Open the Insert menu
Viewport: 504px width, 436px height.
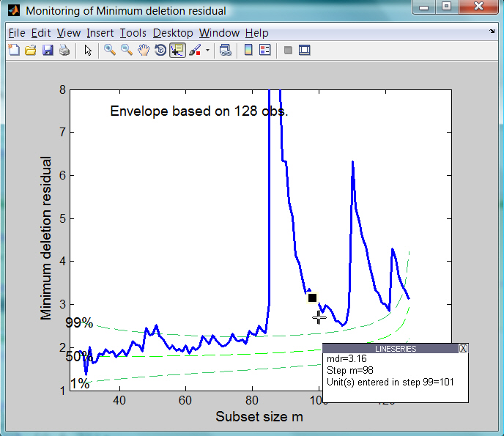(x=100, y=33)
